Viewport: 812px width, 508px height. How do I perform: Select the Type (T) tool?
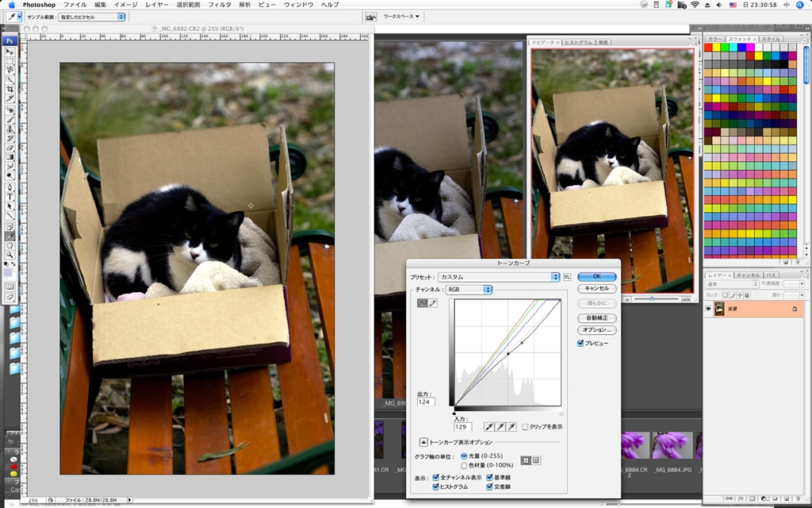click(x=10, y=197)
